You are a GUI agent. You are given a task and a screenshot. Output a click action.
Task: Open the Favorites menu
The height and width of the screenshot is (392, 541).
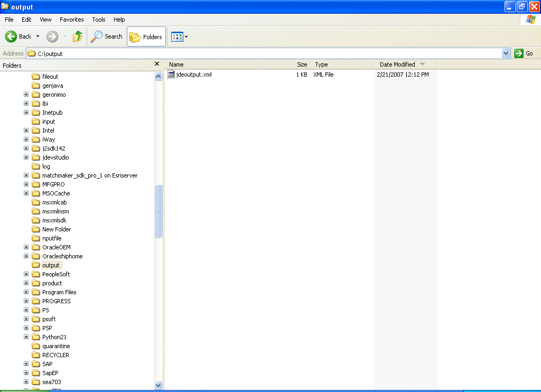[71, 20]
